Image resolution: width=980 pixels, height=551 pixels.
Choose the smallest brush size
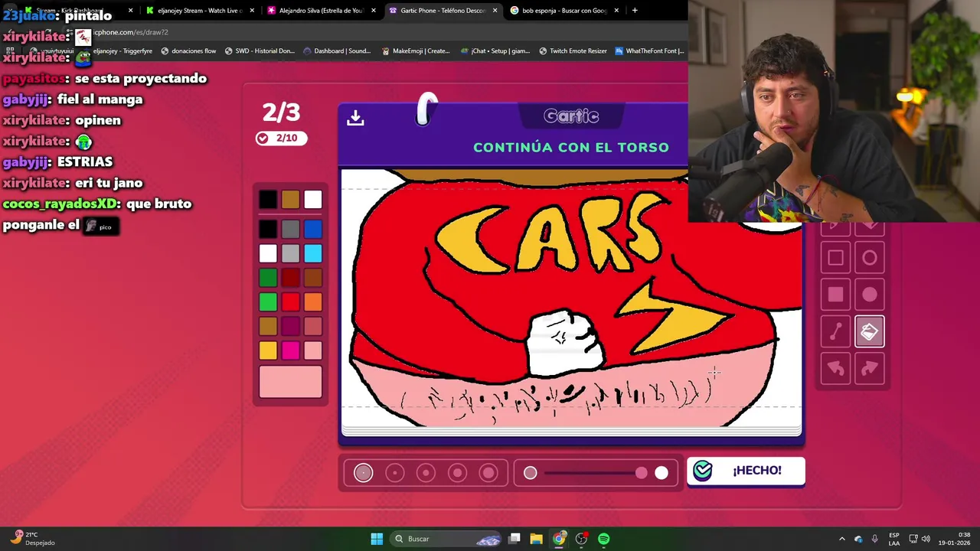(364, 473)
